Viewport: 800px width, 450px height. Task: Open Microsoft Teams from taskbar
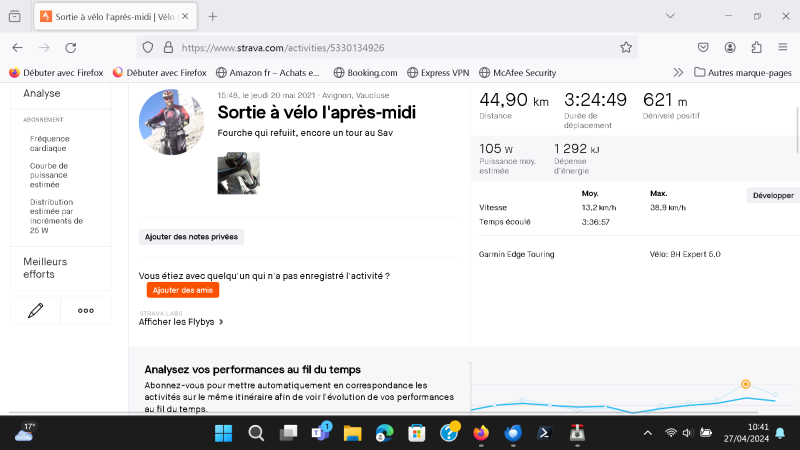point(321,432)
